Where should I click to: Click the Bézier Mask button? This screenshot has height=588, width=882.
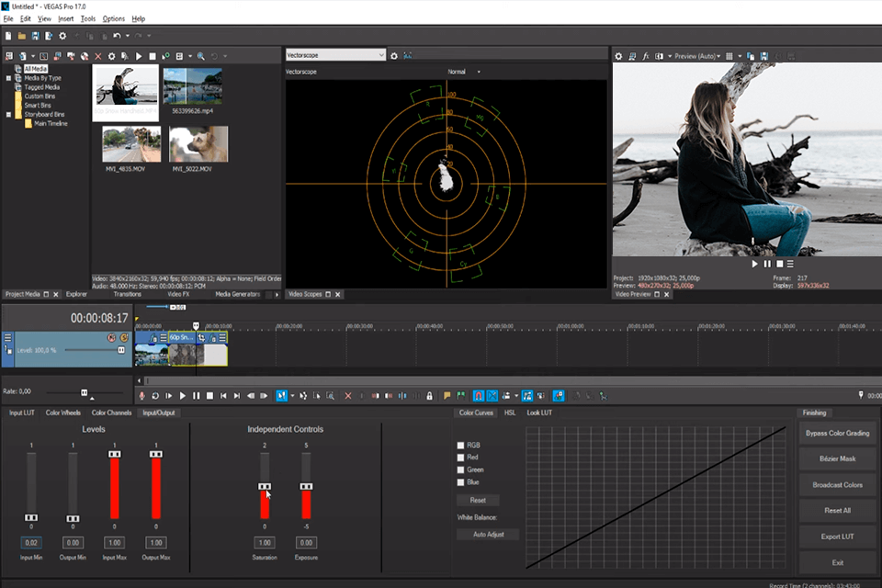pyautogui.click(x=837, y=458)
